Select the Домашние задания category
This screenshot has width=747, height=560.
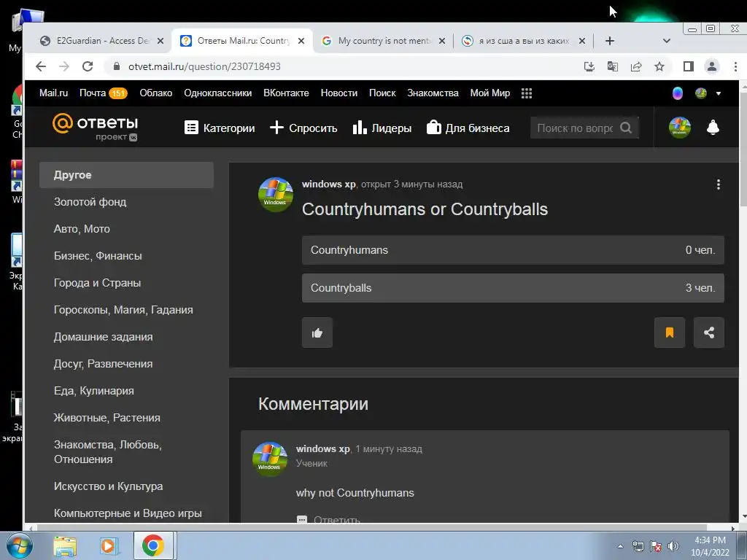pyautogui.click(x=104, y=337)
